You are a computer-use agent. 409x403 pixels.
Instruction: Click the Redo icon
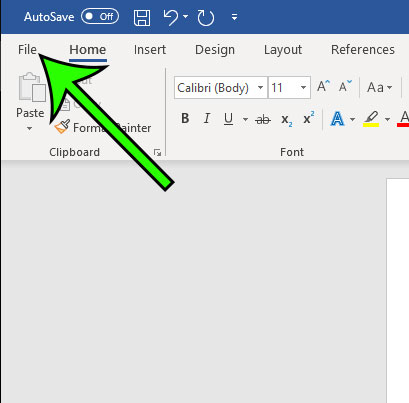[x=206, y=17]
